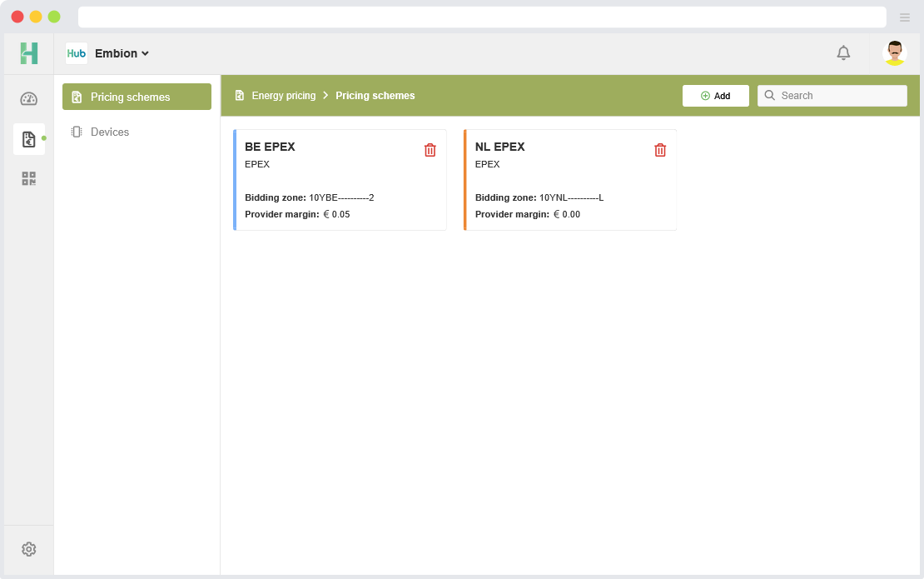Open the dashboard gauge icon in sidebar
The height and width of the screenshot is (579, 924).
(29, 99)
